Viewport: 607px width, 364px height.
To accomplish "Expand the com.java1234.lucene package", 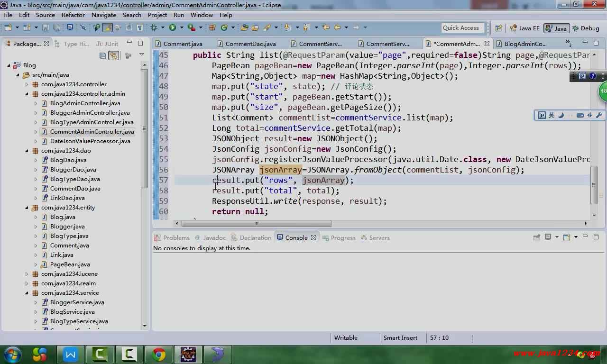I will click(27, 274).
